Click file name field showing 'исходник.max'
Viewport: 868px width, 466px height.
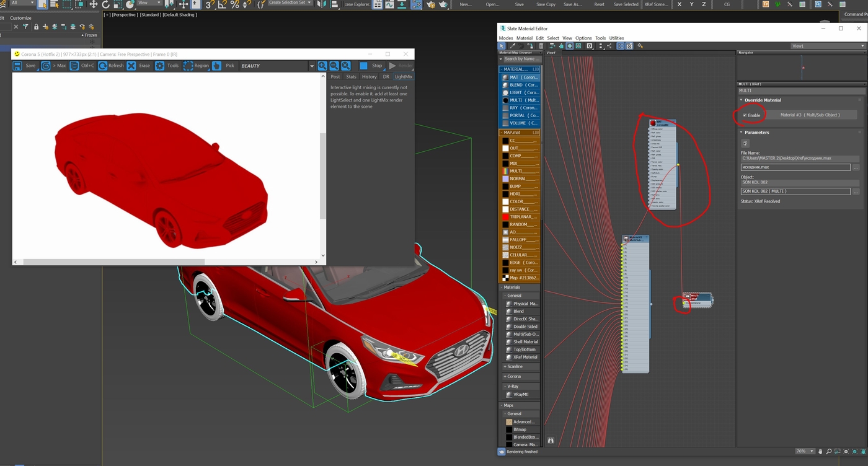point(795,167)
